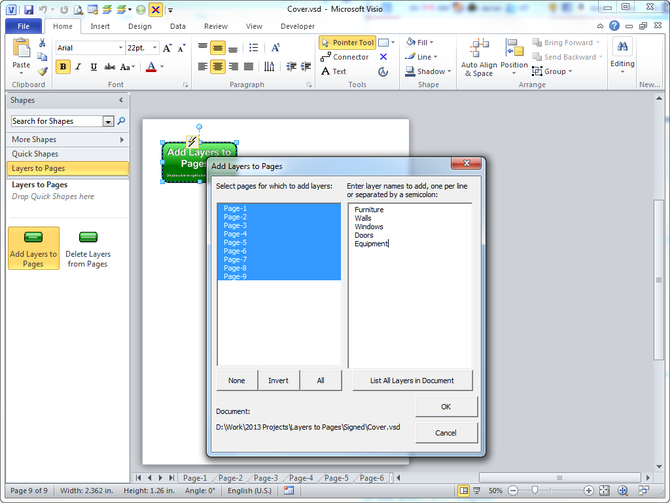Collapse the Shapes pane with the arrow

(x=121, y=100)
